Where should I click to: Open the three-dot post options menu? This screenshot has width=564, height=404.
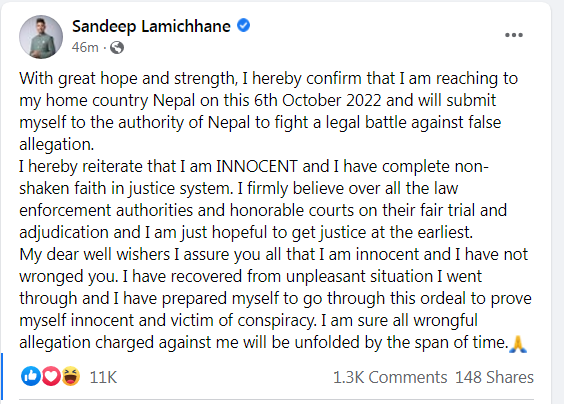[514, 35]
